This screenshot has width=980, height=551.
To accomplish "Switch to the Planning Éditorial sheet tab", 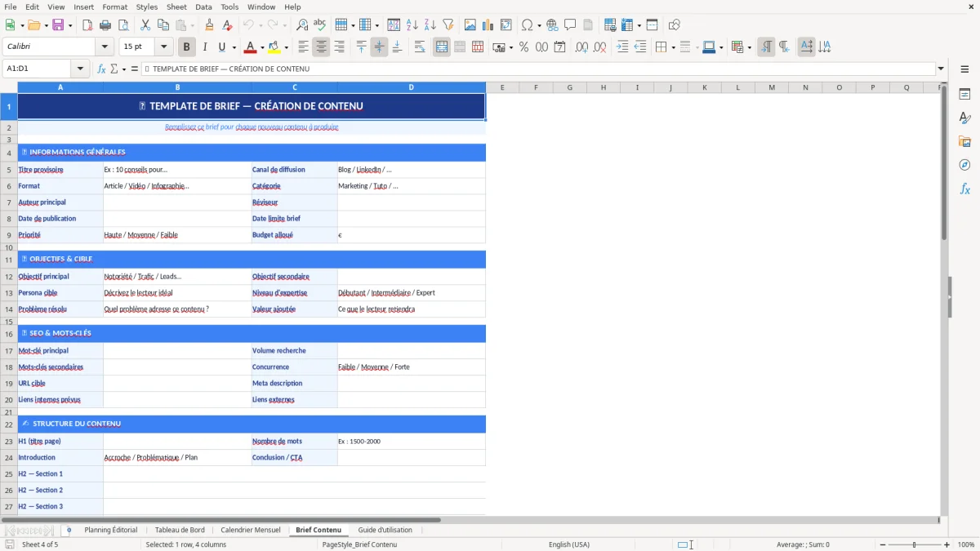I will tap(110, 530).
